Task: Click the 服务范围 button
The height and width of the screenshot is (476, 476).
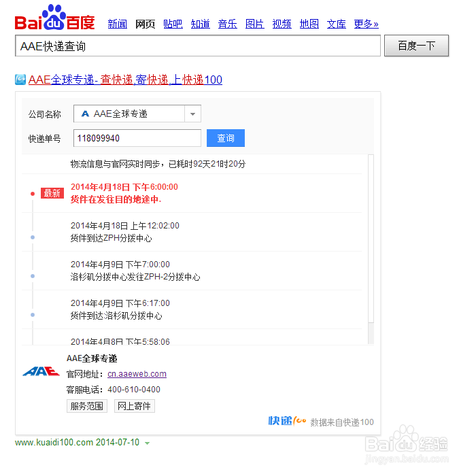Action: (x=87, y=406)
